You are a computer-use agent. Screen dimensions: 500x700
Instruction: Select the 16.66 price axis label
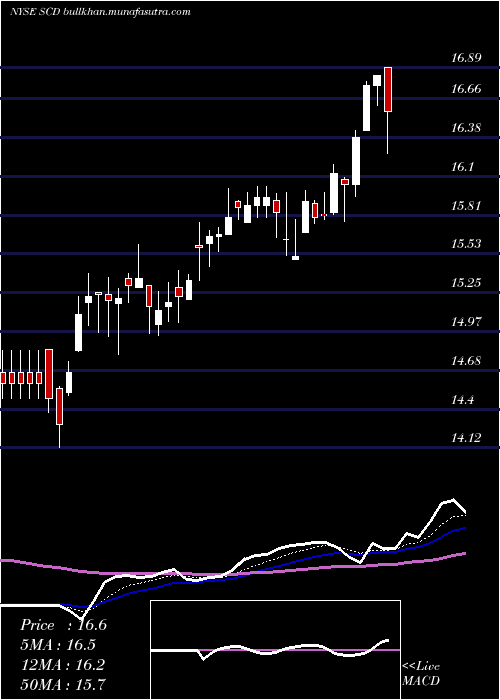coord(466,89)
